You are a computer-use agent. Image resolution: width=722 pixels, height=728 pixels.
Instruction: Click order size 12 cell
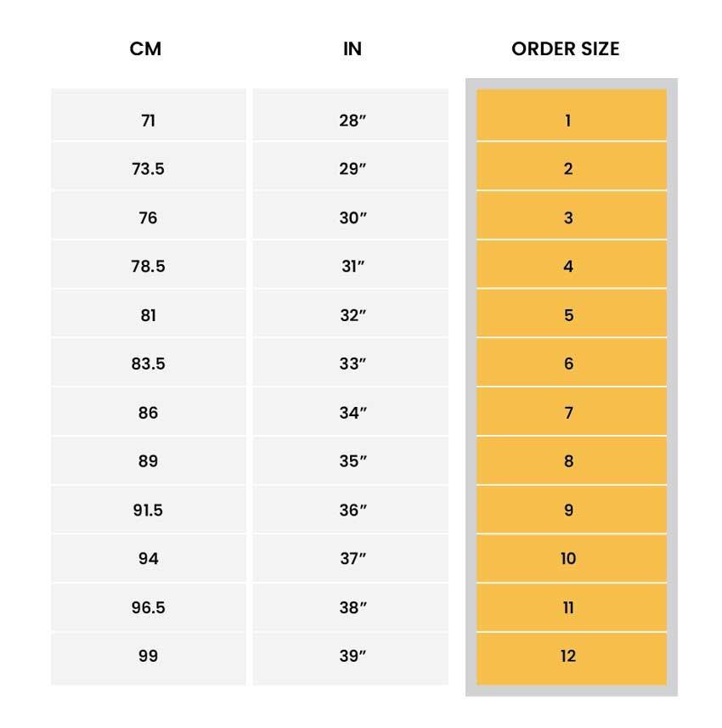(x=569, y=656)
